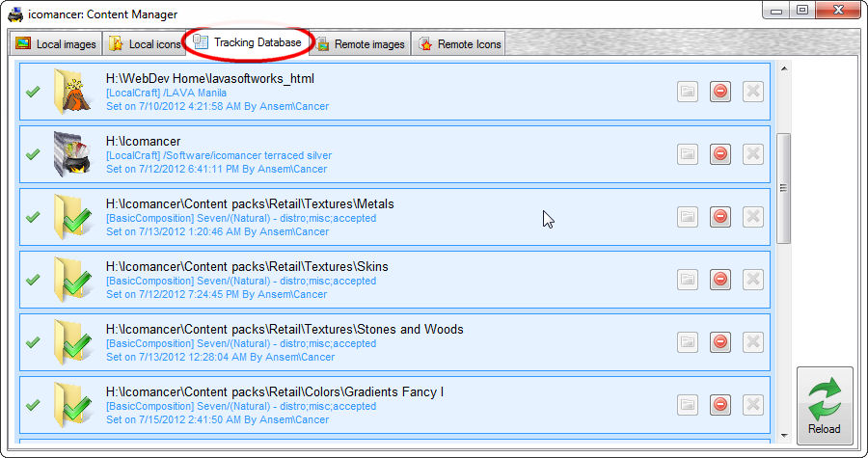Click the green status checkmark of Textures\Skins row
Screen dimensions: 868x458
[x=33, y=280]
